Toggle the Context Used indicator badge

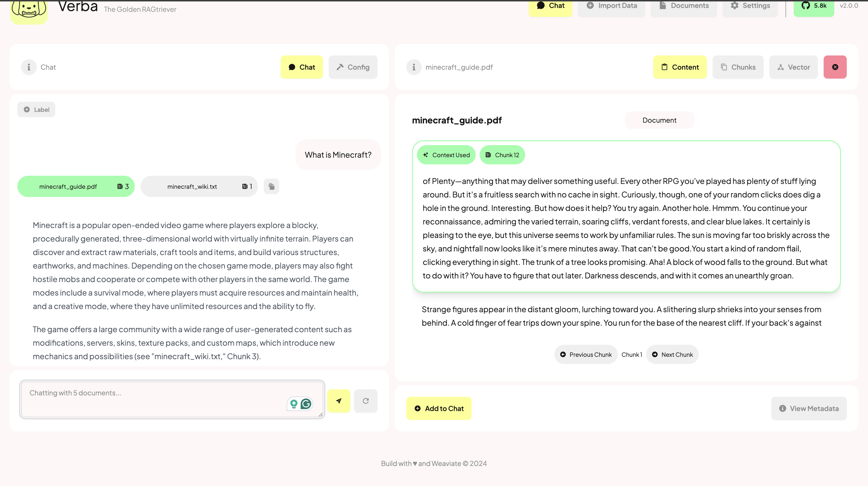click(x=447, y=155)
